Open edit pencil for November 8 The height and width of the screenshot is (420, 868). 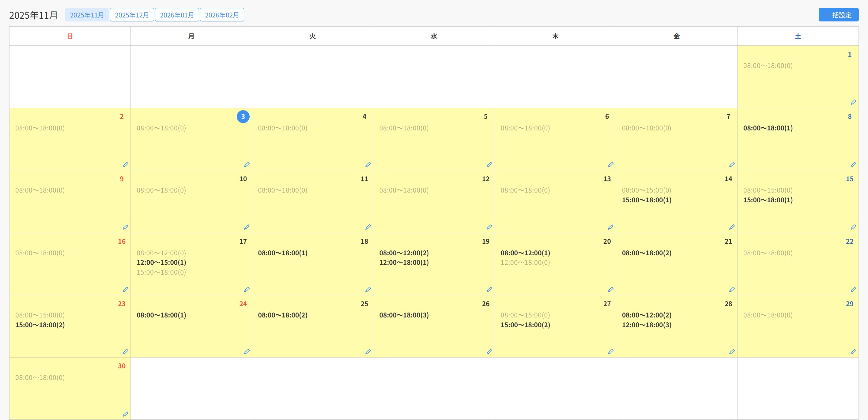tap(853, 164)
